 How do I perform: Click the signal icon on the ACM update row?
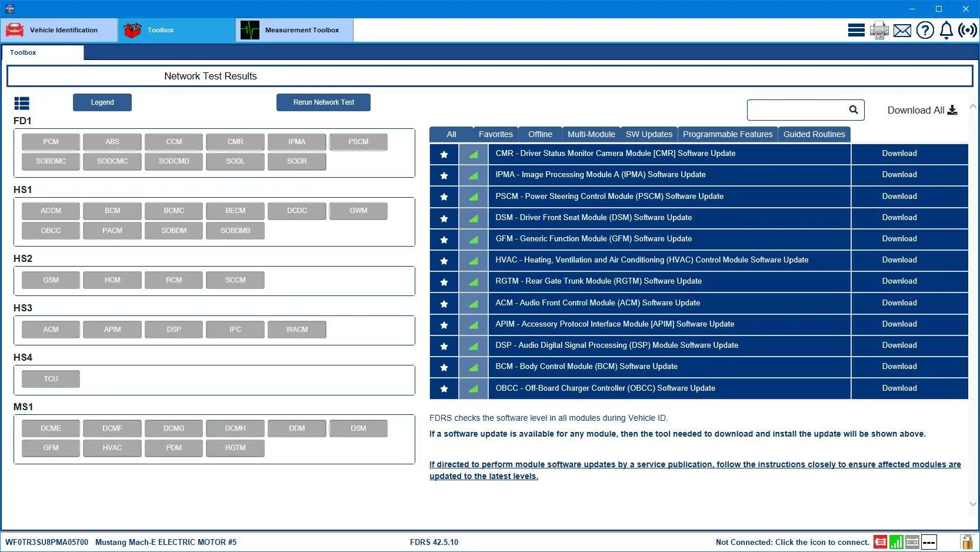pos(474,304)
